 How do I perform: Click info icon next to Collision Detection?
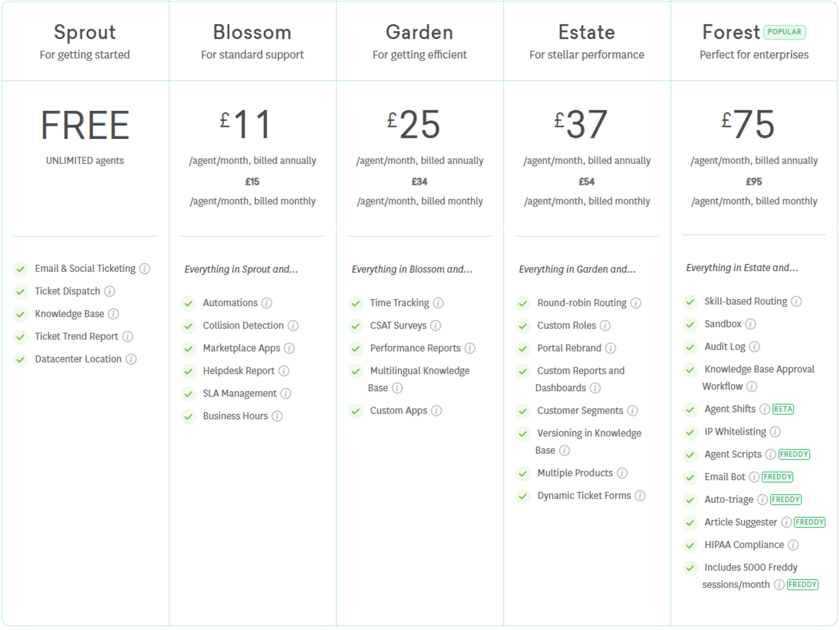coord(293,326)
